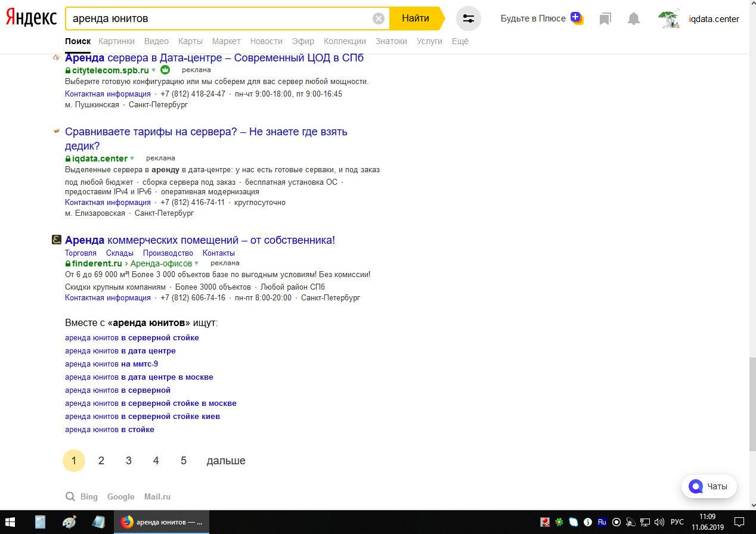The height and width of the screenshot is (534, 756).
Task: Click the ICQ flower tray icon
Action: click(559, 522)
